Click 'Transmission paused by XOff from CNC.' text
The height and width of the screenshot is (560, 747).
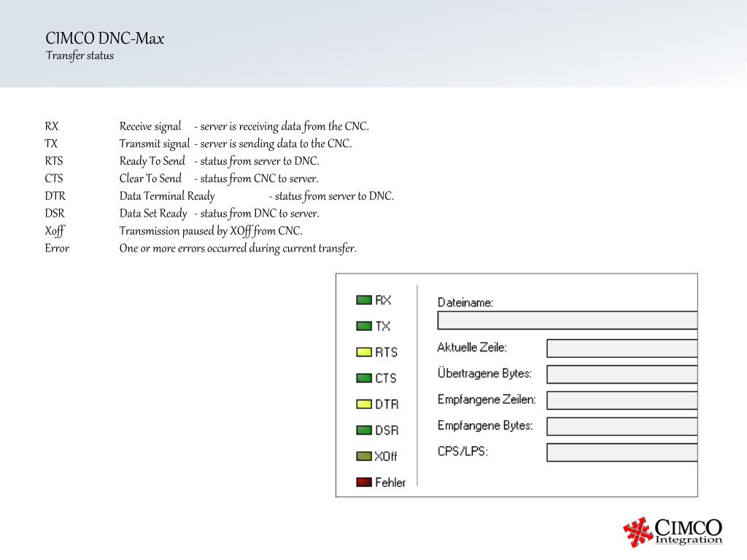coord(211,231)
